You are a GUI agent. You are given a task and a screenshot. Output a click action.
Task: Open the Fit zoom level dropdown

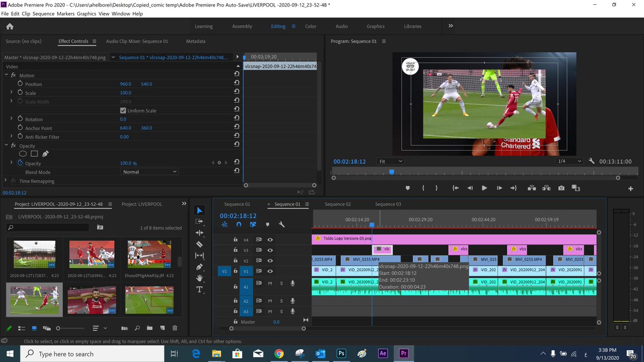pos(389,161)
